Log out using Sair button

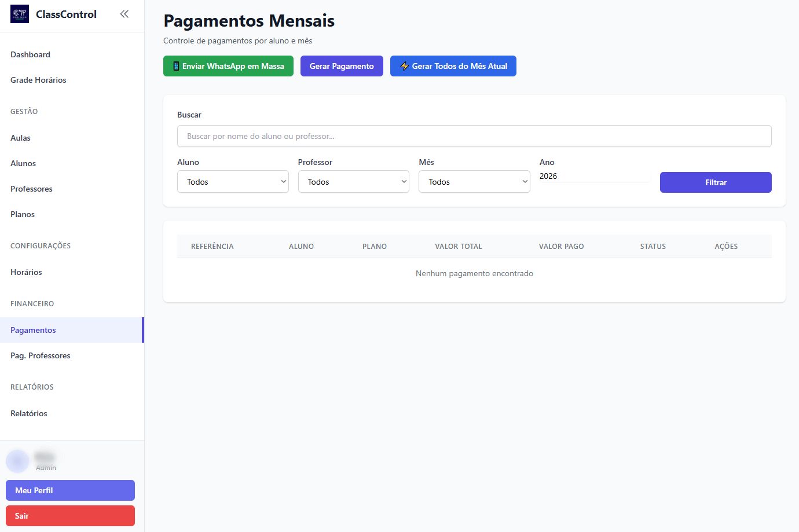click(70, 516)
